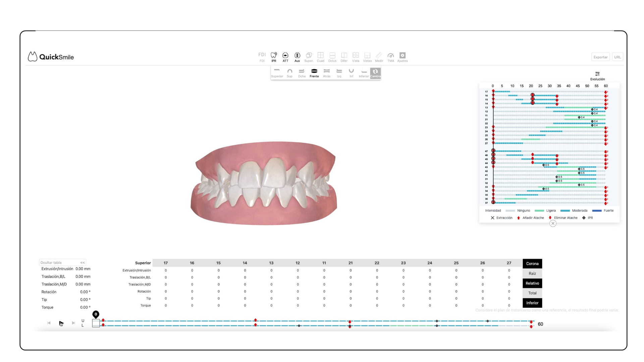Switch to Superior arch view
The width and height of the screenshot is (644, 362).
tap(277, 73)
